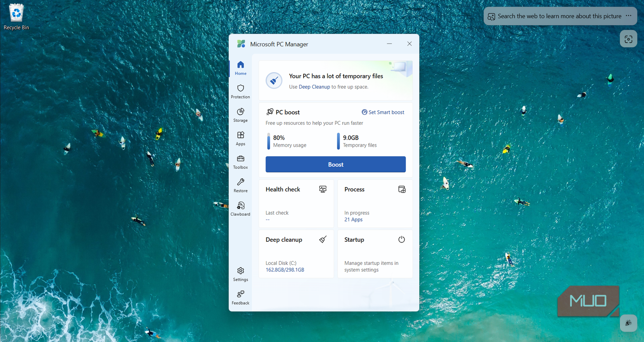Open the three-dot menu on picture search
Screen dimensions: 644x342
628,16
